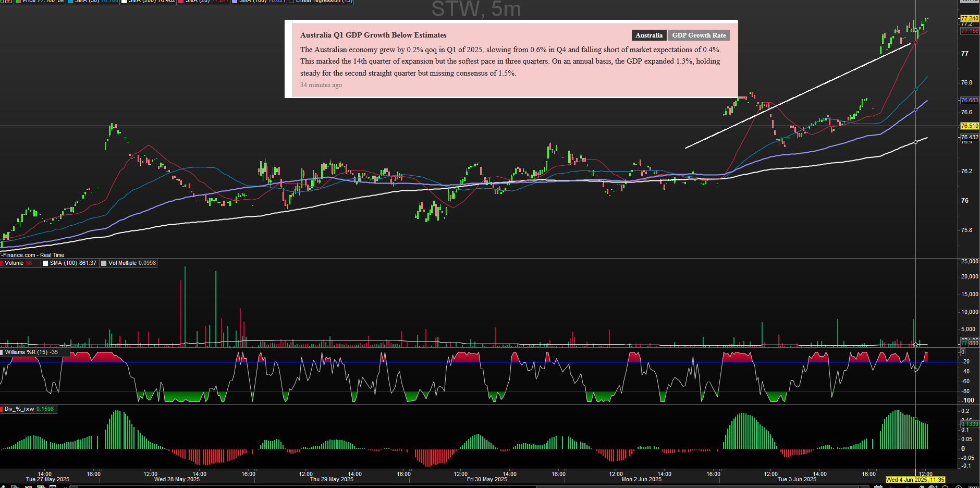Toggle the Linear regression (15) checkbox

291,1
